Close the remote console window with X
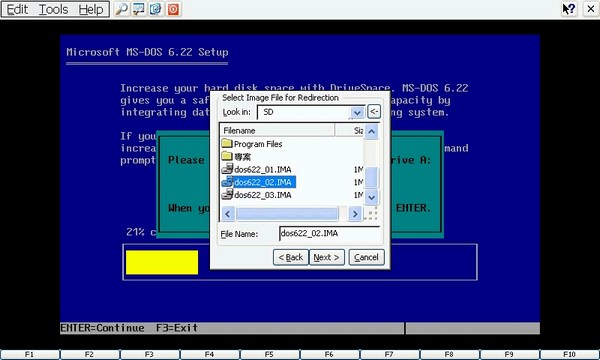 pos(591,9)
